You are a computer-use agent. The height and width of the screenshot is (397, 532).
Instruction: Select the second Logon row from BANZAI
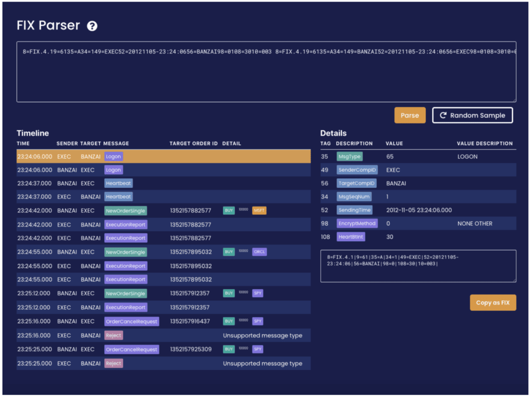[164, 170]
